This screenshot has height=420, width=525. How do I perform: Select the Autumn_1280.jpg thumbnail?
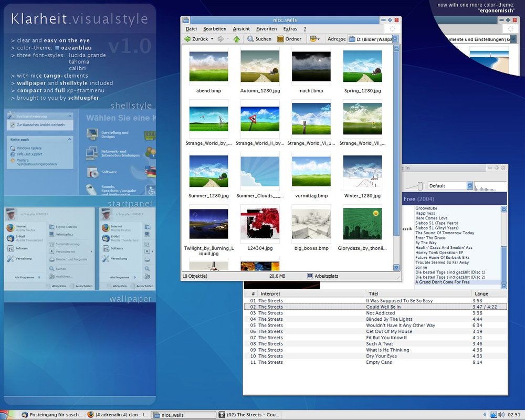260,67
